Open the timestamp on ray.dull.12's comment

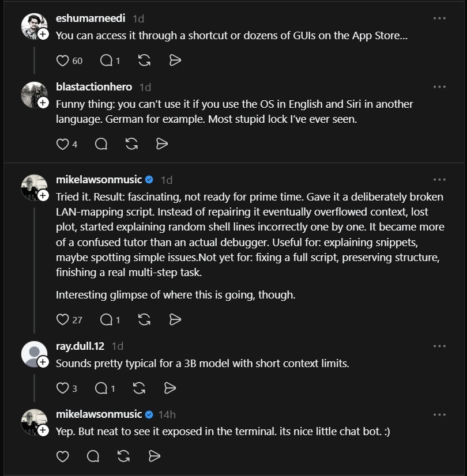[116, 346]
